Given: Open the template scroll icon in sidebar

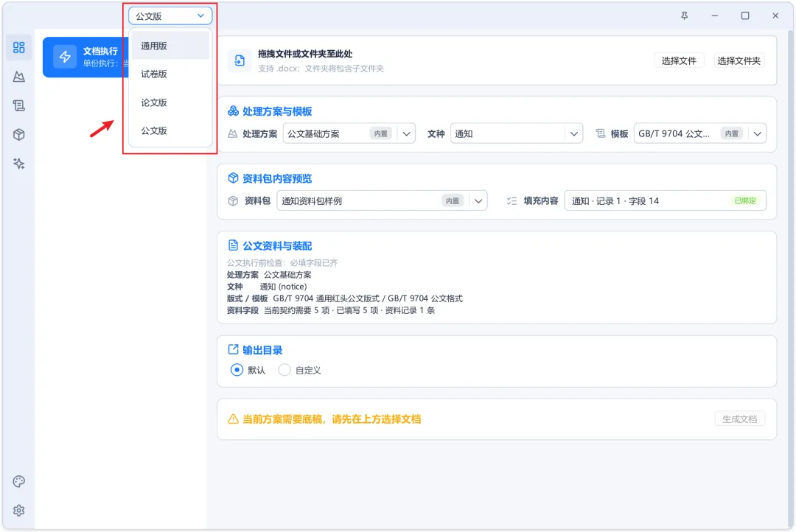Looking at the screenshot, I should 18,105.
